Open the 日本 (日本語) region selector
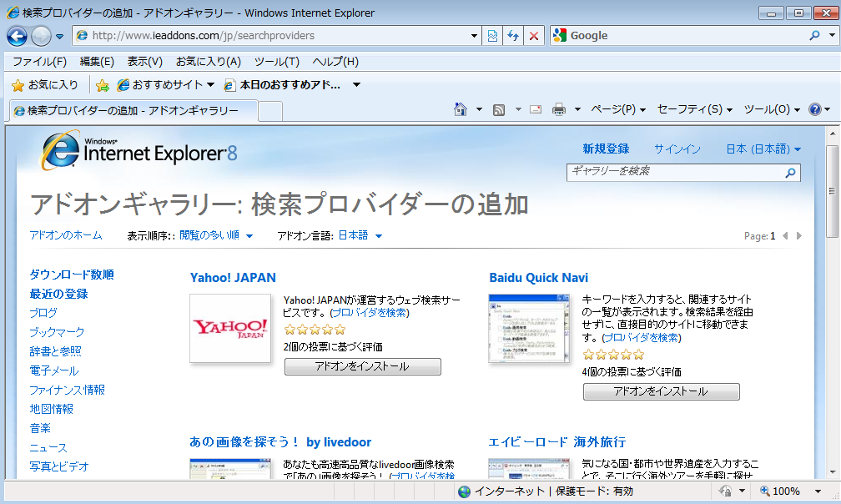The image size is (841, 504). point(763,149)
